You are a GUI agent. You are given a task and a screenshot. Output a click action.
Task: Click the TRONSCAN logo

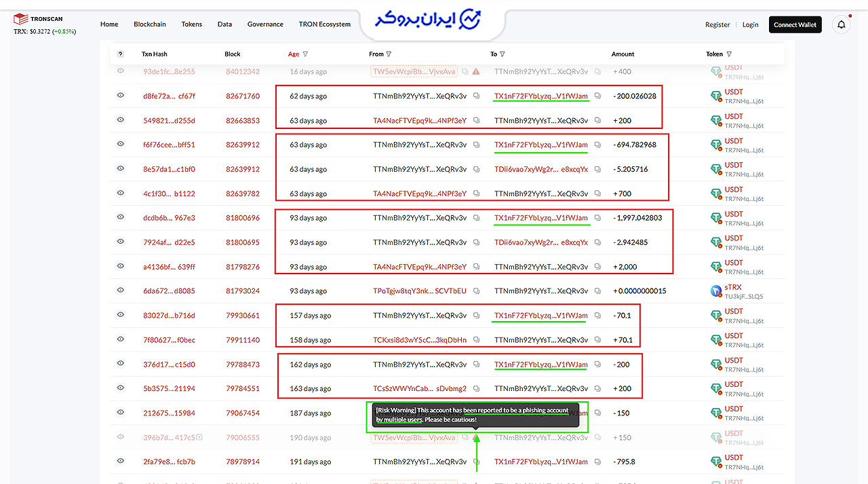tap(38, 19)
